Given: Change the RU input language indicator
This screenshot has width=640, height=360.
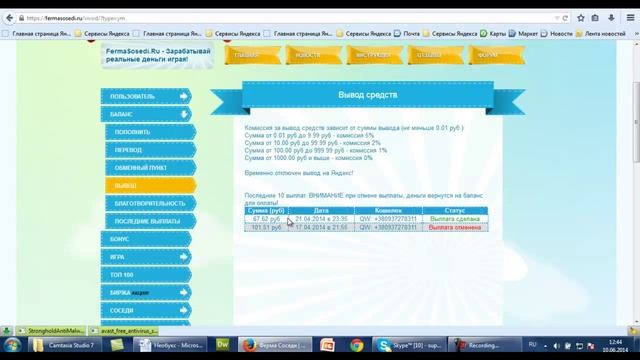Looking at the screenshot, I should click(532, 345).
